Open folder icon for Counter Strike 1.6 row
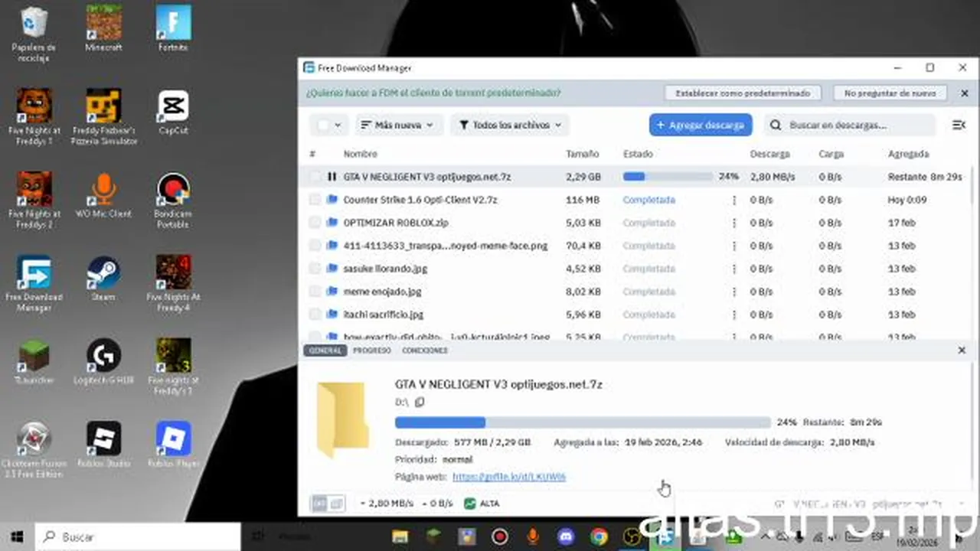The height and width of the screenshot is (551, 980). coord(332,200)
